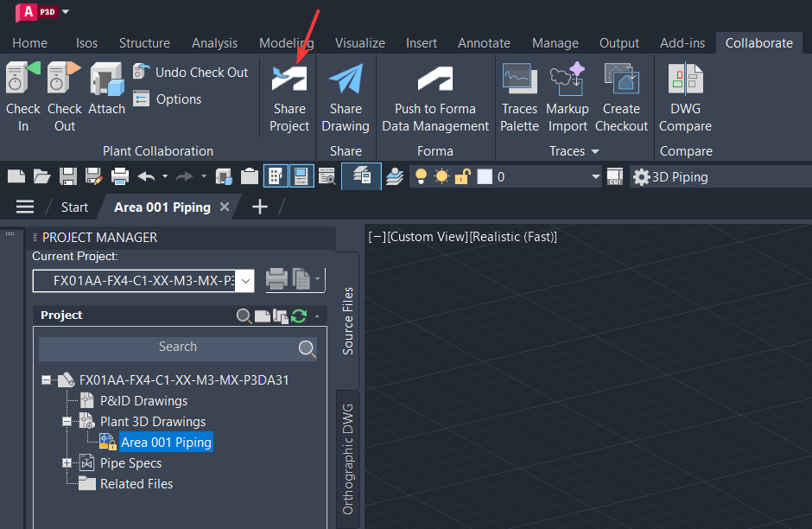This screenshot has width=812, height=529.
Task: Click the New drawing icon in toolbar
Action: [x=16, y=176]
